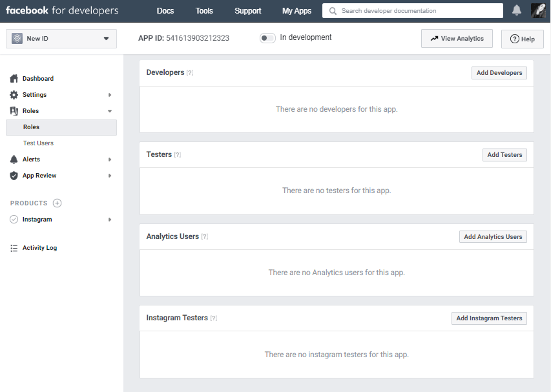The width and height of the screenshot is (551, 392).
Task: Click the help tooltip beside Testers
Action: (178, 154)
